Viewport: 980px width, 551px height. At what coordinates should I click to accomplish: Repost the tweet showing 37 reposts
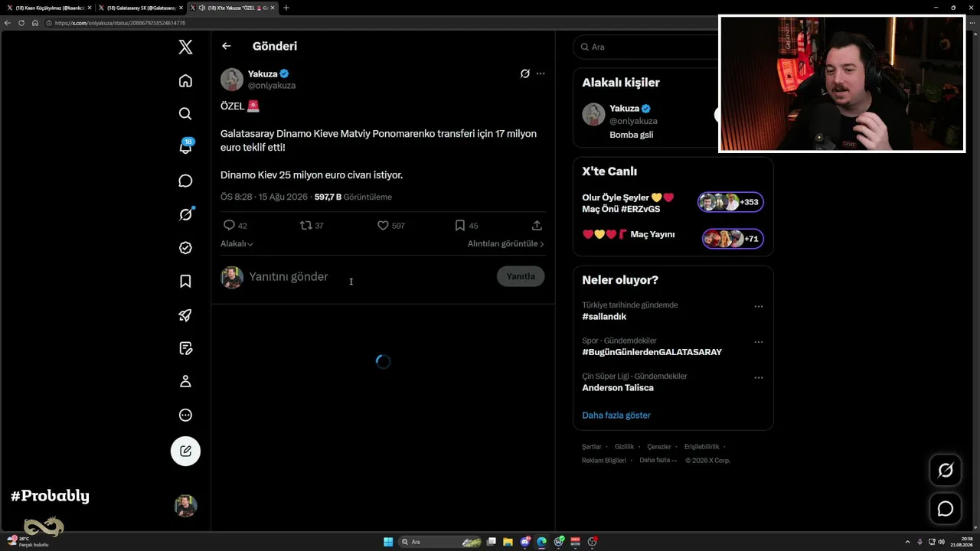(x=312, y=226)
